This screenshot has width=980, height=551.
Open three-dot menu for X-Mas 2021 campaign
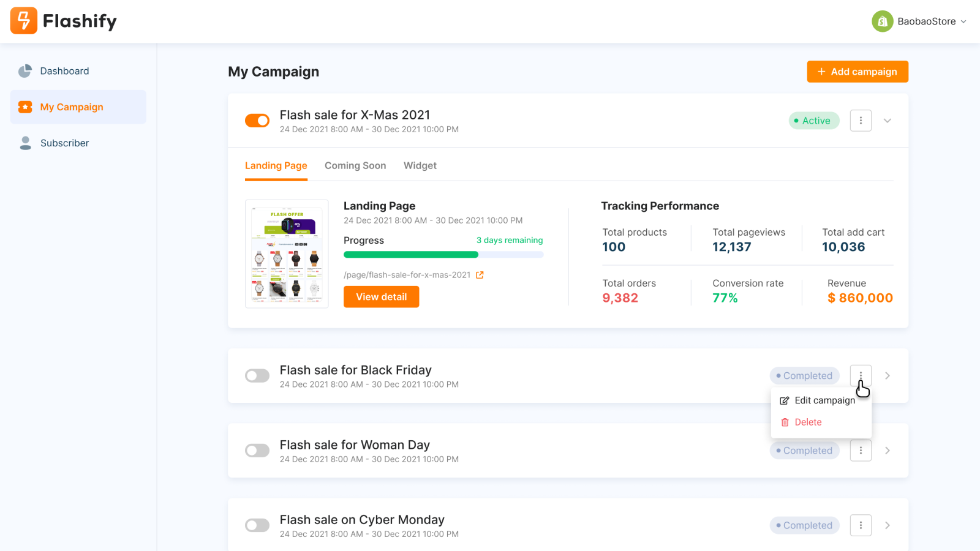tap(861, 121)
